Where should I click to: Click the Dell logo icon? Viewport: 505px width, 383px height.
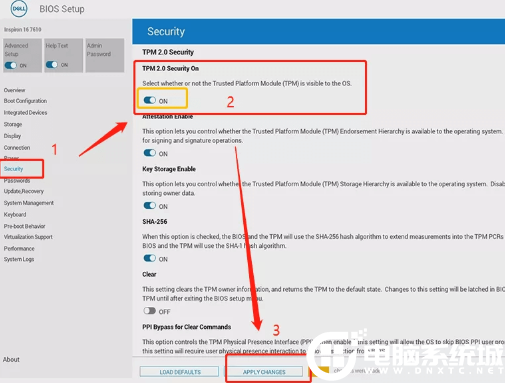coord(19,8)
